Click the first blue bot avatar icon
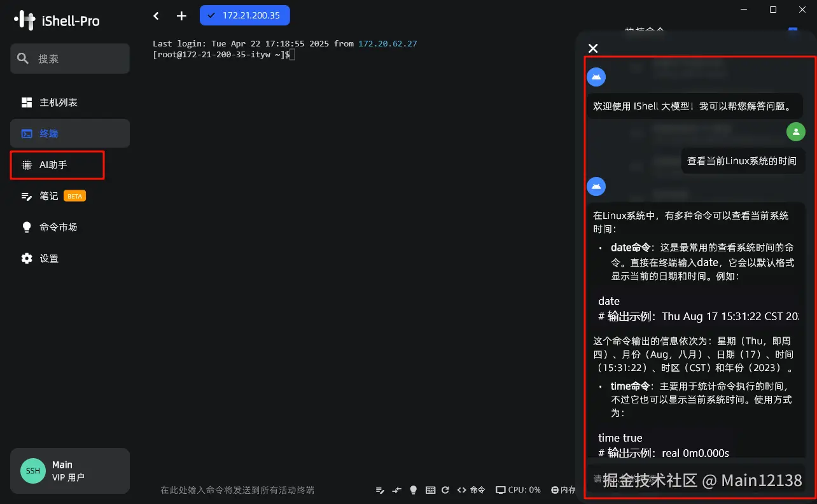The image size is (817, 504). [596, 77]
